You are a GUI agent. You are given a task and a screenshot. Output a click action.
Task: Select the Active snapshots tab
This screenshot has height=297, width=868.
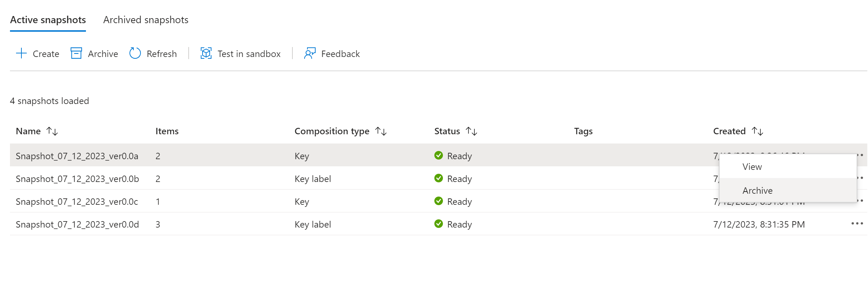[x=48, y=20]
